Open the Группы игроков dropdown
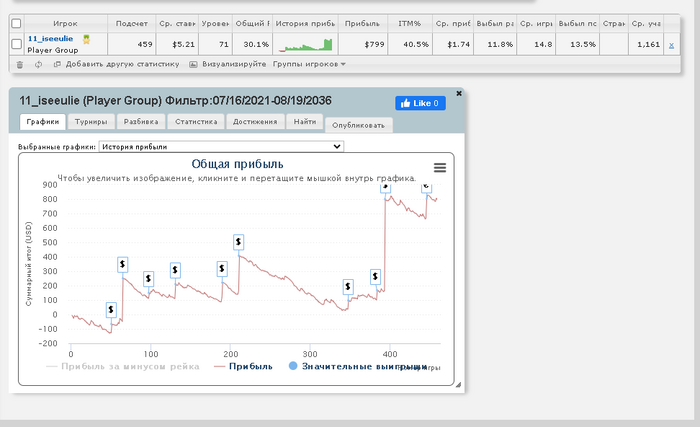 point(309,64)
